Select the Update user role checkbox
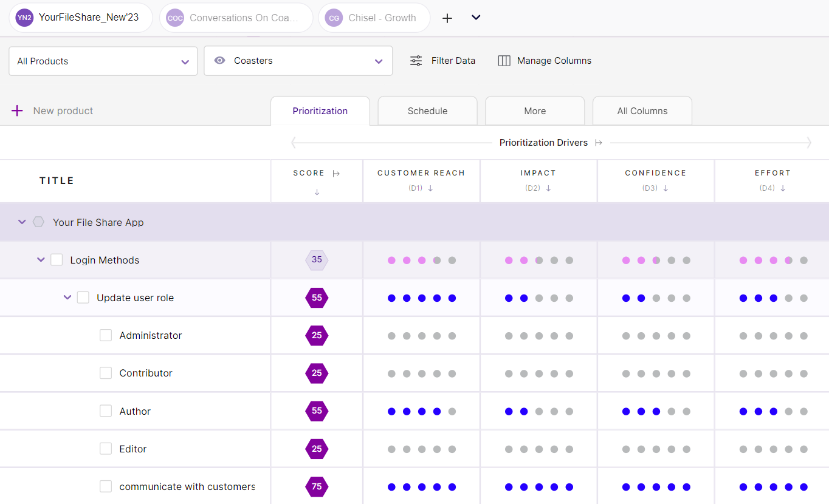The image size is (829, 504). pyautogui.click(x=83, y=297)
